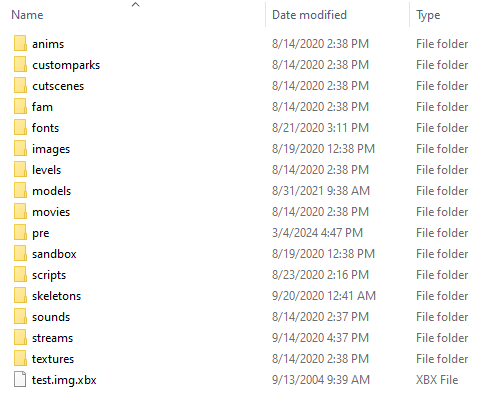Click the customparks folder icon
Viewport: 500px width, 408px height.
[x=20, y=65]
